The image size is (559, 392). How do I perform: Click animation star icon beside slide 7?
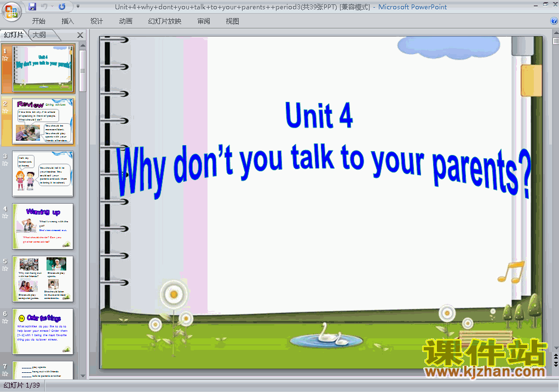click(x=5, y=374)
